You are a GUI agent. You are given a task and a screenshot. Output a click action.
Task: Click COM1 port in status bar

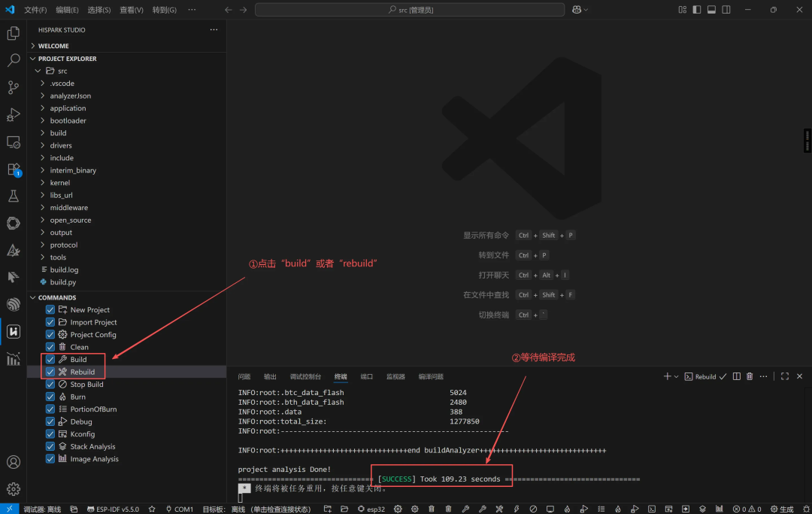pos(179,509)
